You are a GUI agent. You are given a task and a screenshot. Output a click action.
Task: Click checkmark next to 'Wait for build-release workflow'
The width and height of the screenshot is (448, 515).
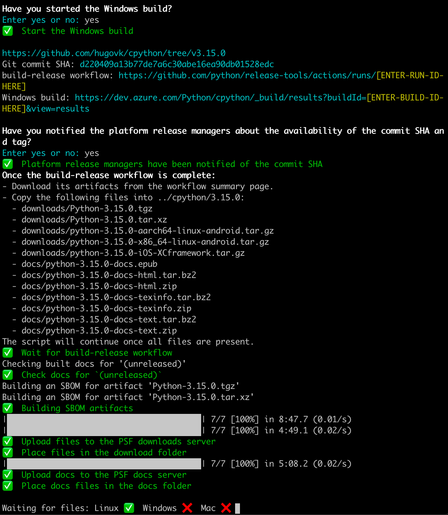(x=7, y=353)
